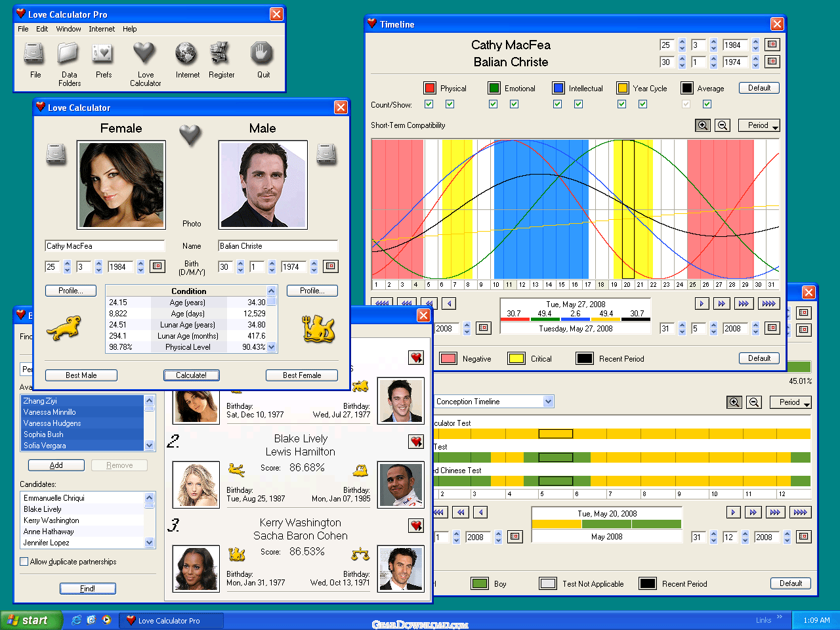This screenshot has height=630, width=840.
Task: Click the red Physical color swatch
Action: pyautogui.click(x=430, y=88)
